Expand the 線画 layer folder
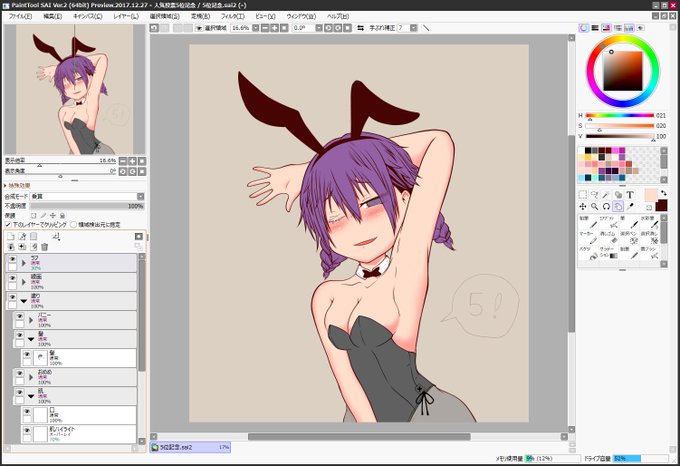This screenshot has height=466, width=680. 23,282
